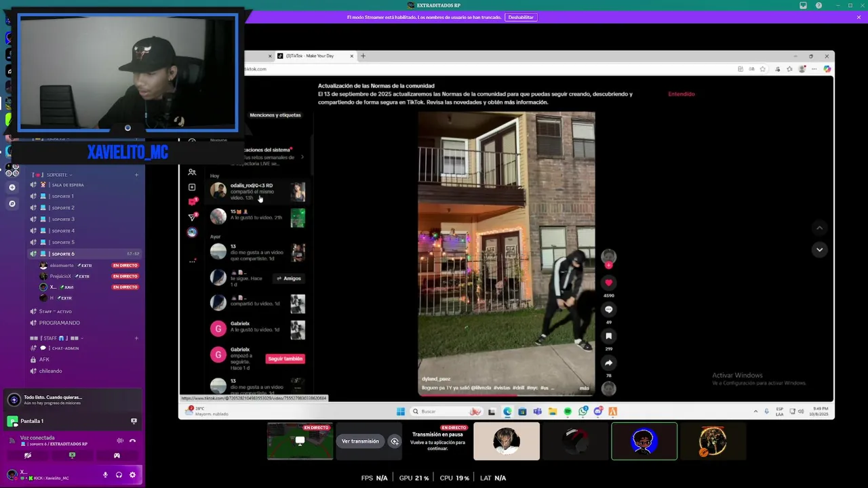Open TikTok messages paper-plane icon
Image resolution: width=868 pixels, height=488 pixels.
point(193,217)
